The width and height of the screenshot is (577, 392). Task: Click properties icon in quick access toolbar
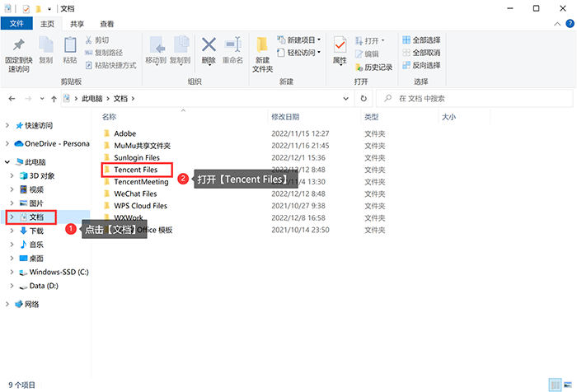[26, 8]
